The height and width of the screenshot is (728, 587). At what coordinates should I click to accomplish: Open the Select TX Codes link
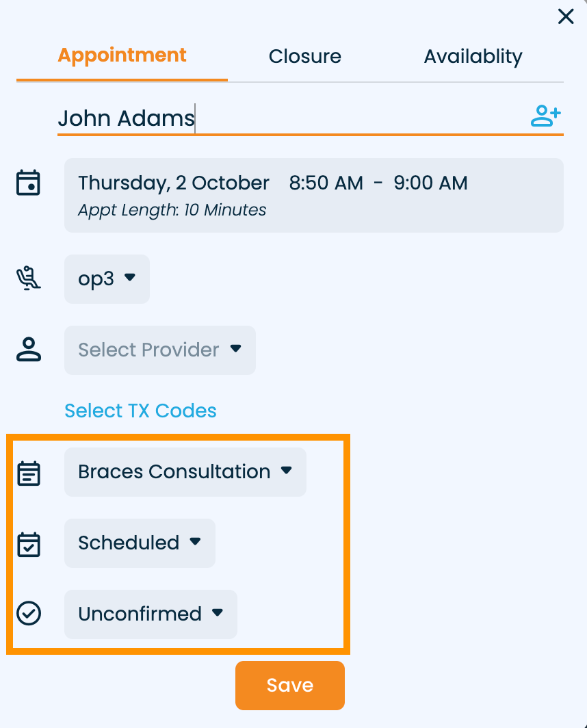click(x=140, y=411)
